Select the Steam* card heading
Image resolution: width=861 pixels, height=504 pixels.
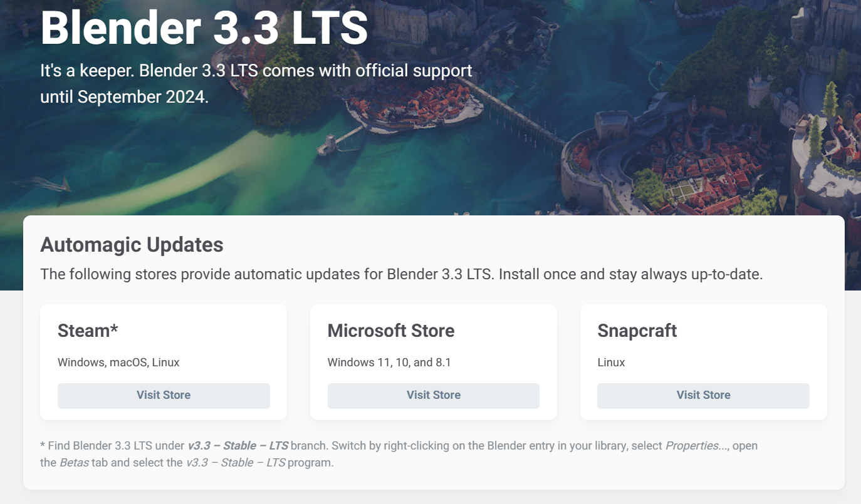[x=88, y=331]
